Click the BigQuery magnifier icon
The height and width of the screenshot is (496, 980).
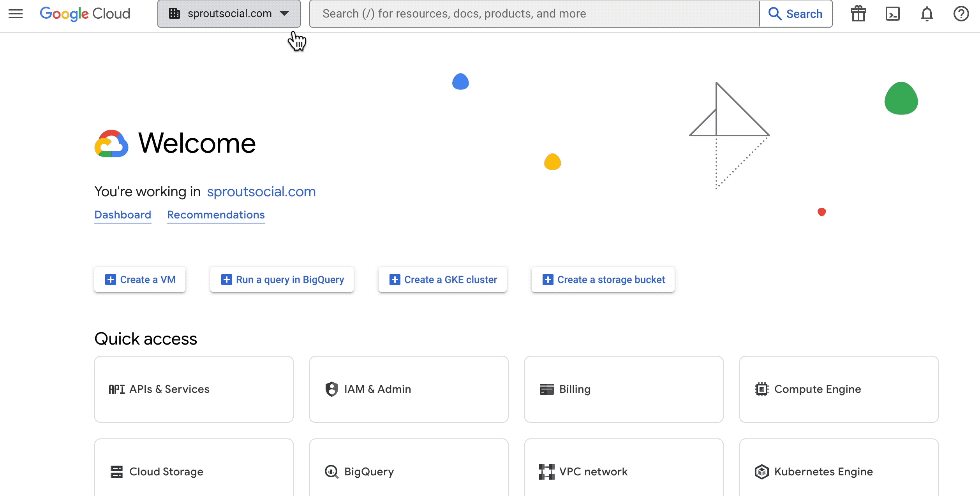[332, 472]
